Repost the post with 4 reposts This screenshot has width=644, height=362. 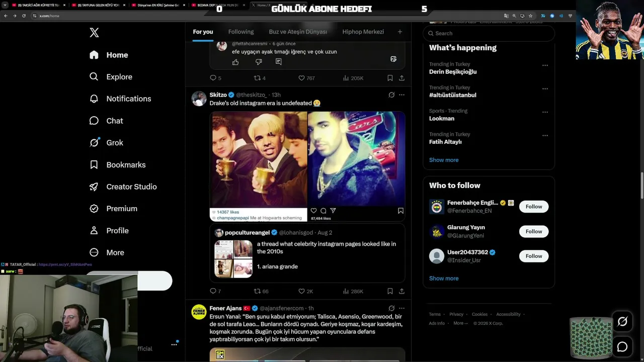click(260, 78)
